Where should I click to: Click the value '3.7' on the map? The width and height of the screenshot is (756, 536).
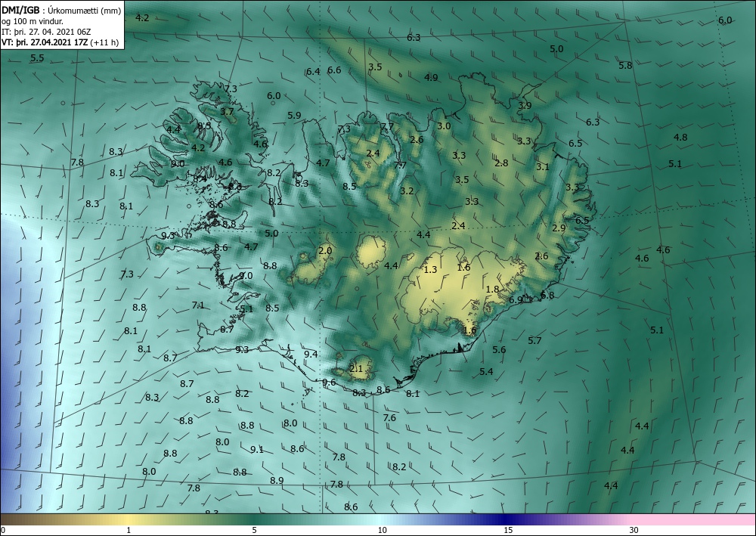[x=227, y=111]
